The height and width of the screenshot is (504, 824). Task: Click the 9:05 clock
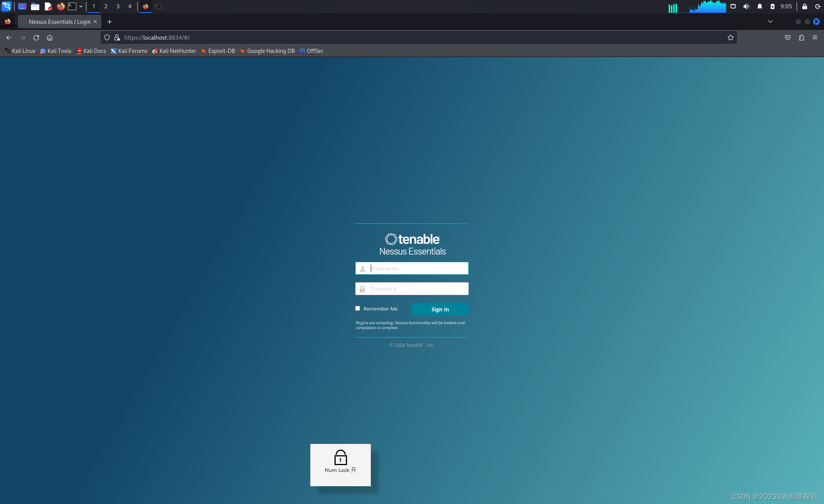click(786, 6)
